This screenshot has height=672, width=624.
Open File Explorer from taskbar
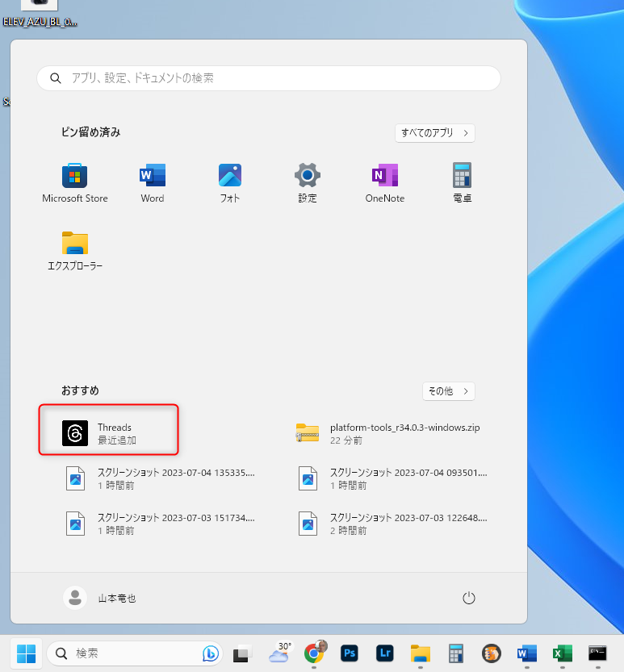(421, 653)
